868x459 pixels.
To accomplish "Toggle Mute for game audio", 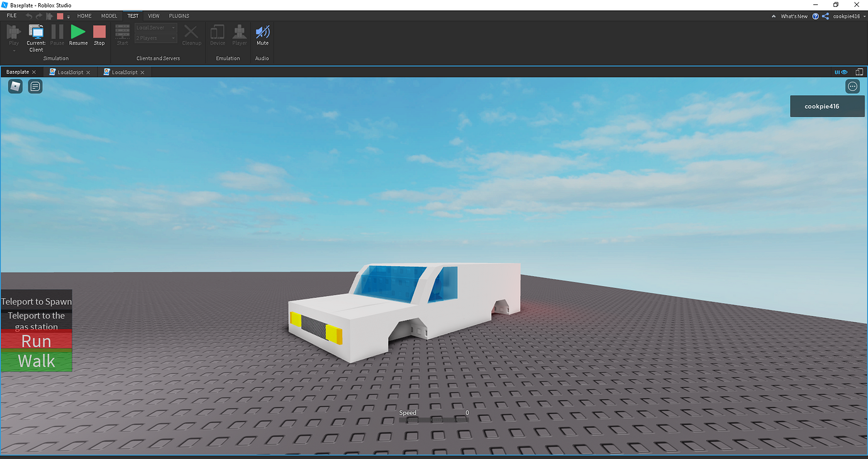I will click(x=262, y=35).
